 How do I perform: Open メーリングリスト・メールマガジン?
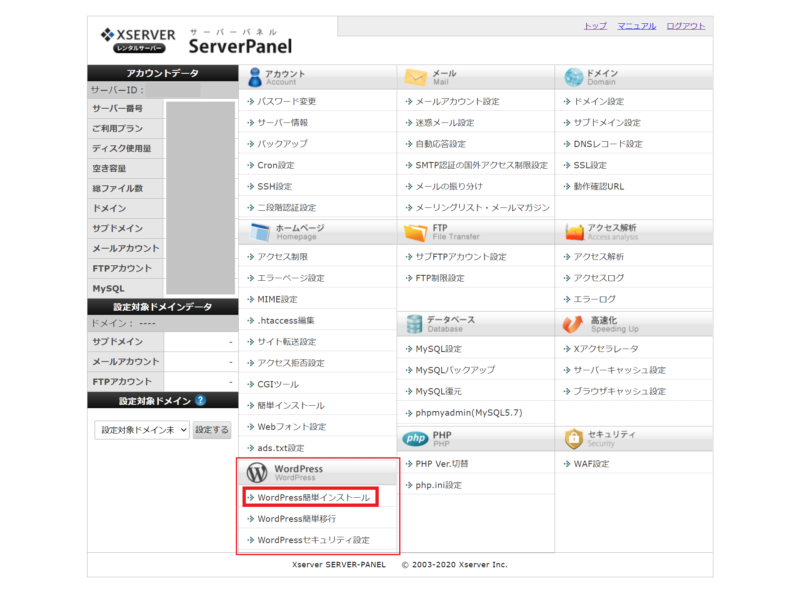(x=482, y=208)
